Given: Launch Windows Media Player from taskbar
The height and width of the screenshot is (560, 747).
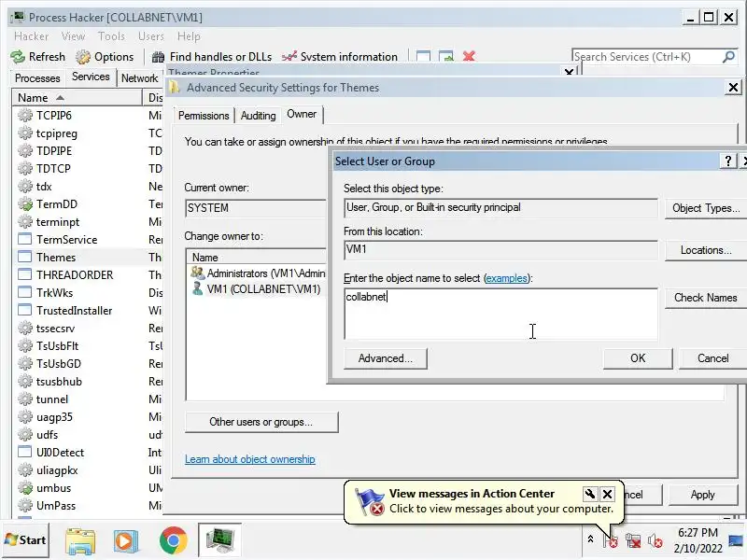Looking at the screenshot, I should coord(126,541).
